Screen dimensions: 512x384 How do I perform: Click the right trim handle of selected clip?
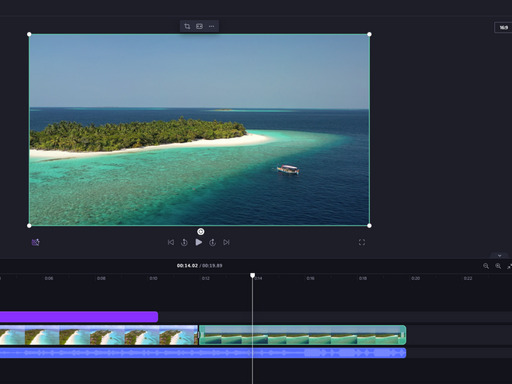coord(403,335)
